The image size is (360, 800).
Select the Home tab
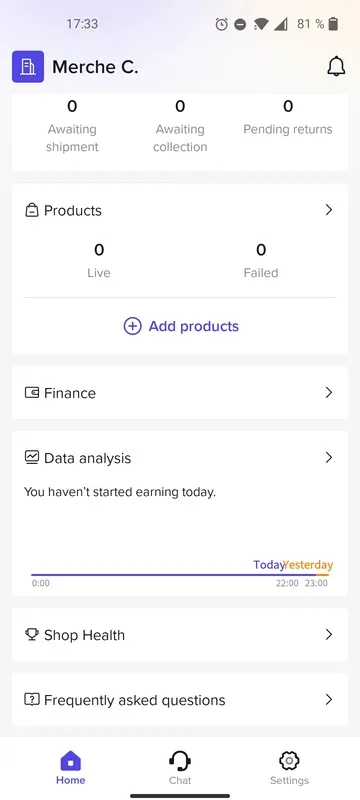click(x=70, y=768)
